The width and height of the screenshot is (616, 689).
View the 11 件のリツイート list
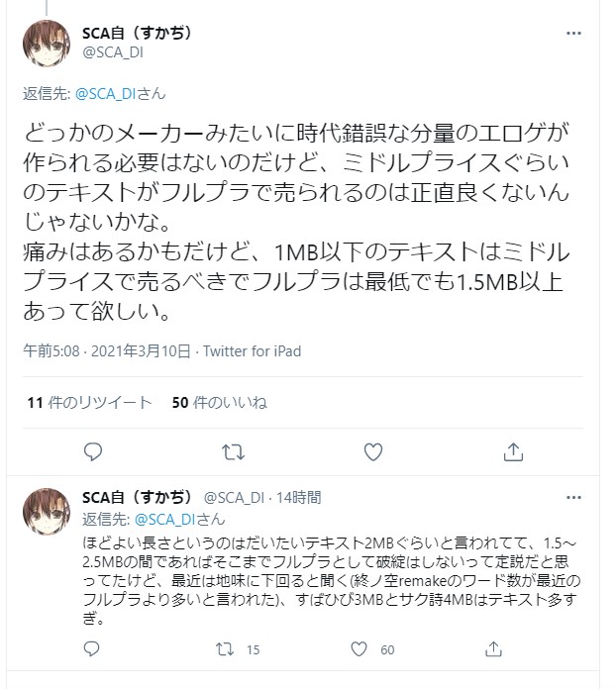point(89,403)
